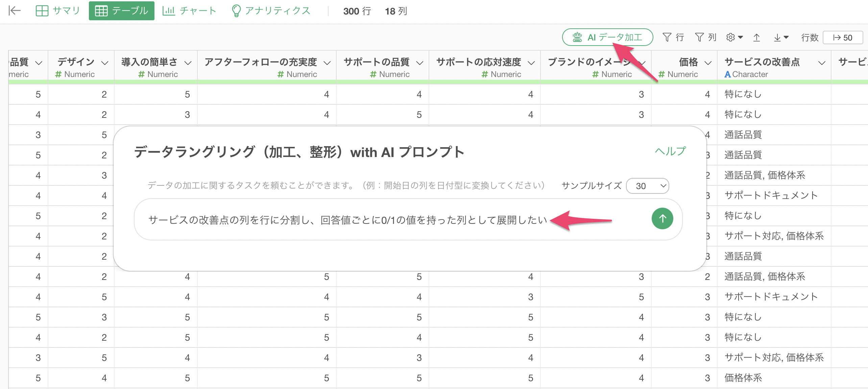Expand the デザイン column menu

point(105,63)
